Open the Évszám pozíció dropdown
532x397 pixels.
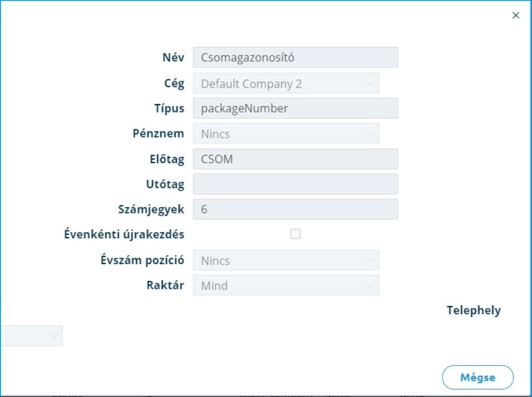(286, 260)
